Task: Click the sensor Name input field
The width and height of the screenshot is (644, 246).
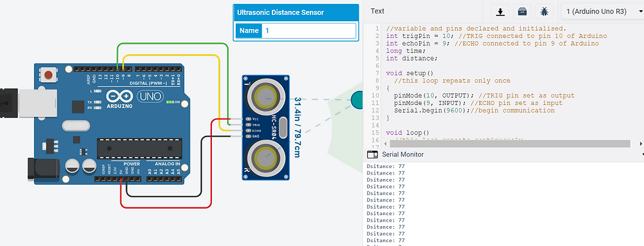Action: [308, 31]
